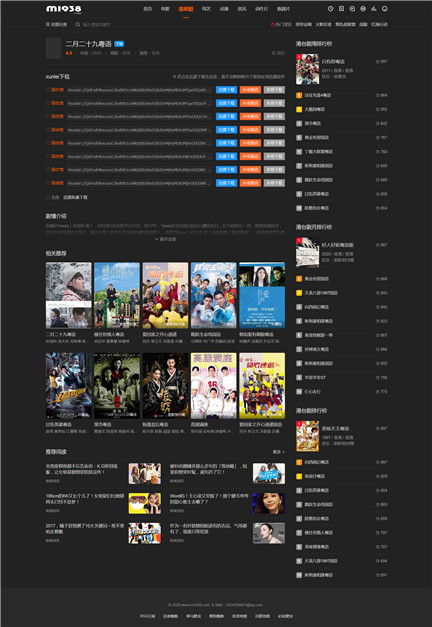Image resolution: width=432 pixels, height=627 pixels.
Task: Open first related recommendation poster thumbnail
Action: coord(69,295)
